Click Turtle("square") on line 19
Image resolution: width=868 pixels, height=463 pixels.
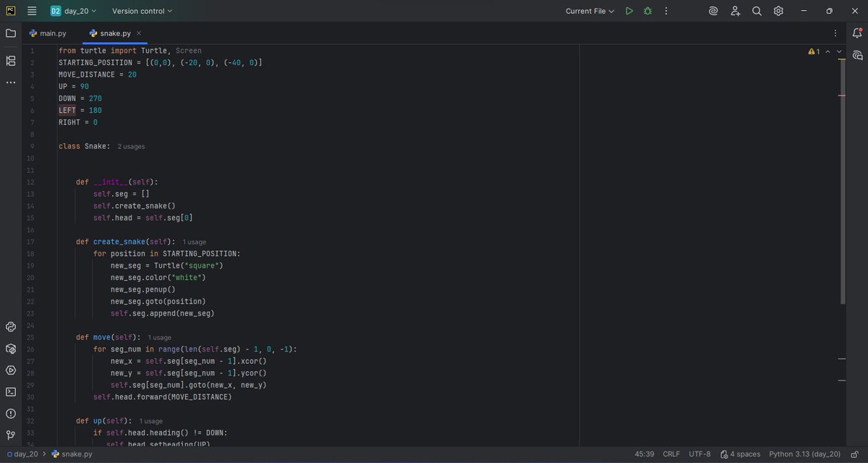coord(189,266)
